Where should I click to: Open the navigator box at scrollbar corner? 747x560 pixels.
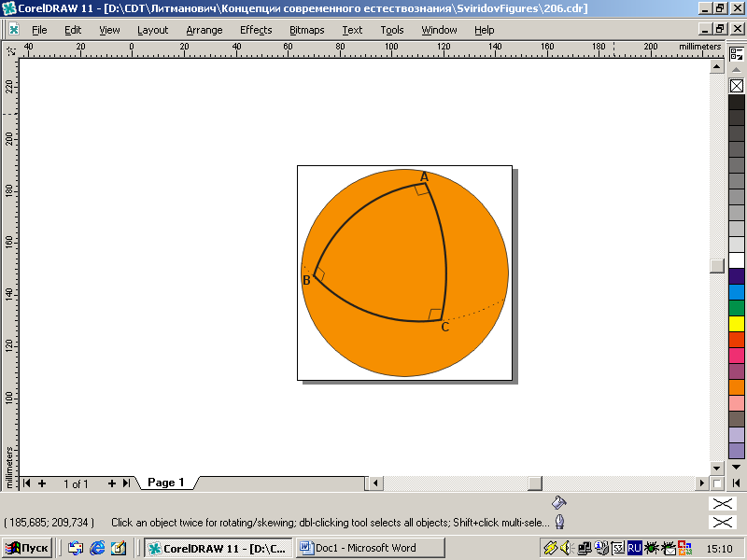pos(717,483)
